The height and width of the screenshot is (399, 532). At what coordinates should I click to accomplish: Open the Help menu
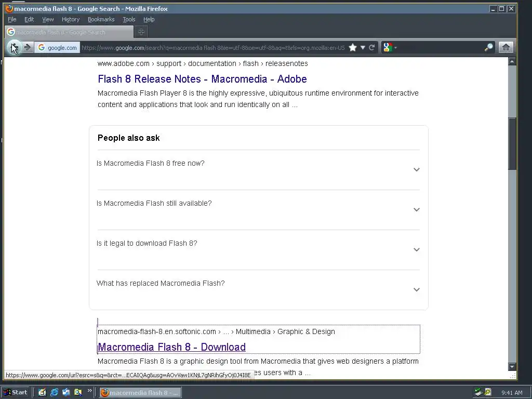pyautogui.click(x=149, y=19)
